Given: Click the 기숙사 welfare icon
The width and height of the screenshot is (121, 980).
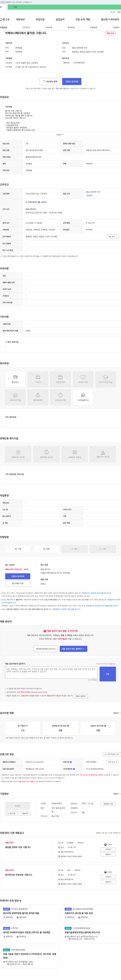Looking at the screenshot, I should [38, 379].
